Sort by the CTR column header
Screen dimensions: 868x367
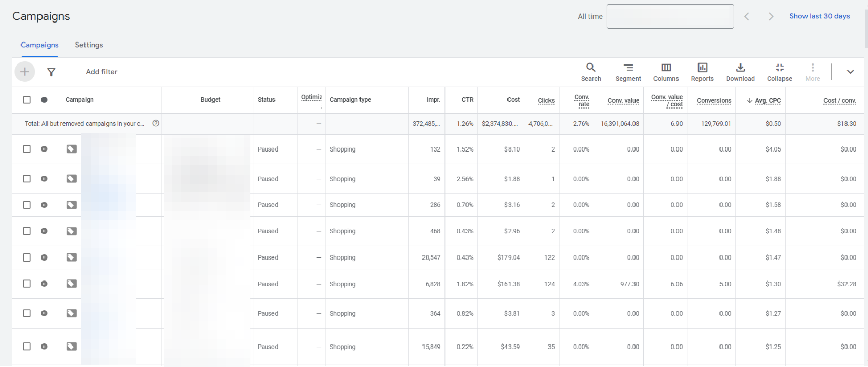click(x=468, y=100)
